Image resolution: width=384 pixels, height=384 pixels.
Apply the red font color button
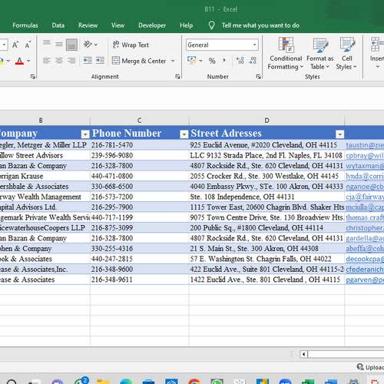tap(19, 61)
